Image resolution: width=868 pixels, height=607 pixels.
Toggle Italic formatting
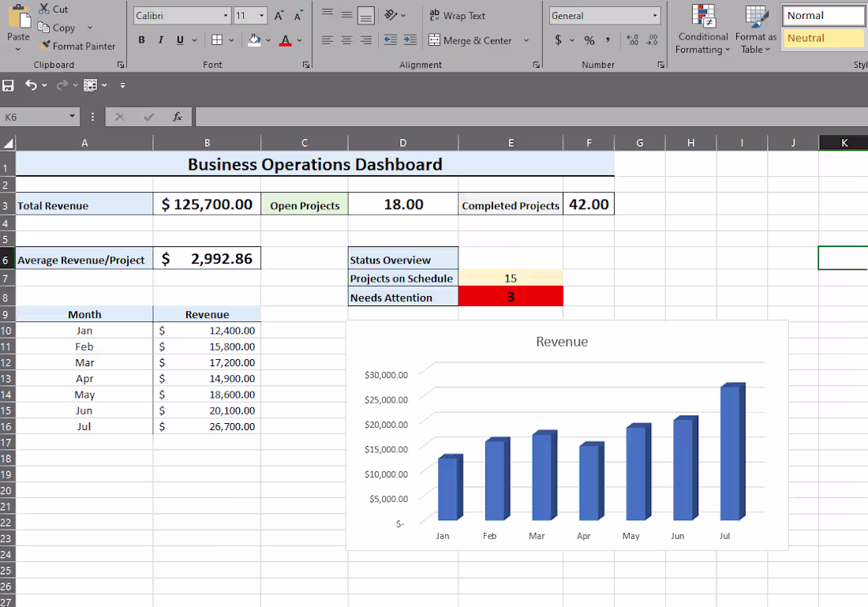coord(160,40)
